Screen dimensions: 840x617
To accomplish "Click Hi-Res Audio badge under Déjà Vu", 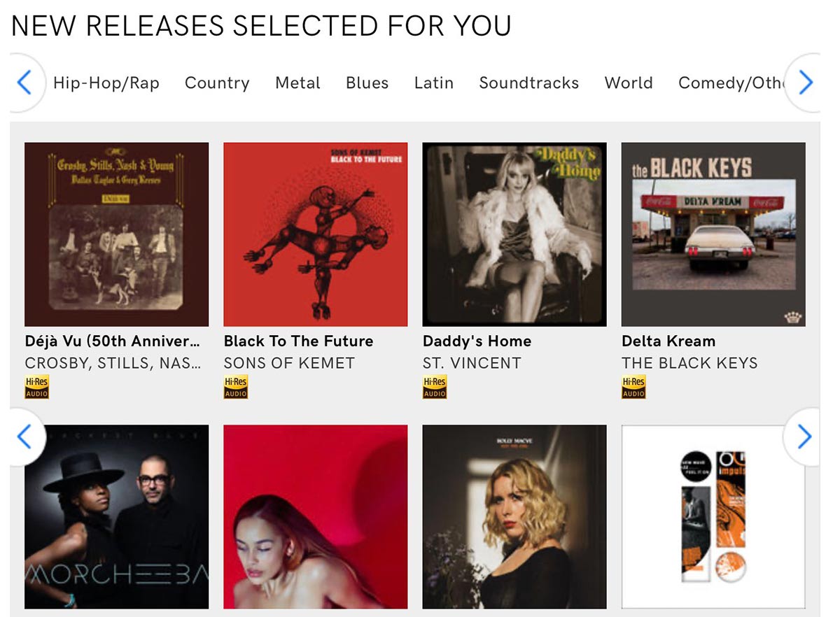I will click(x=36, y=387).
